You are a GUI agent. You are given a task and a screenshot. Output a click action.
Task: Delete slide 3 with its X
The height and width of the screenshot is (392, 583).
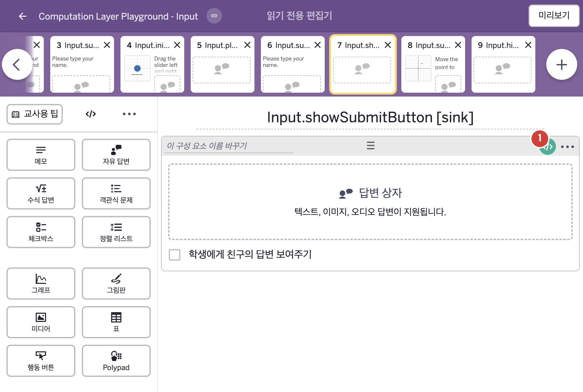click(x=107, y=45)
